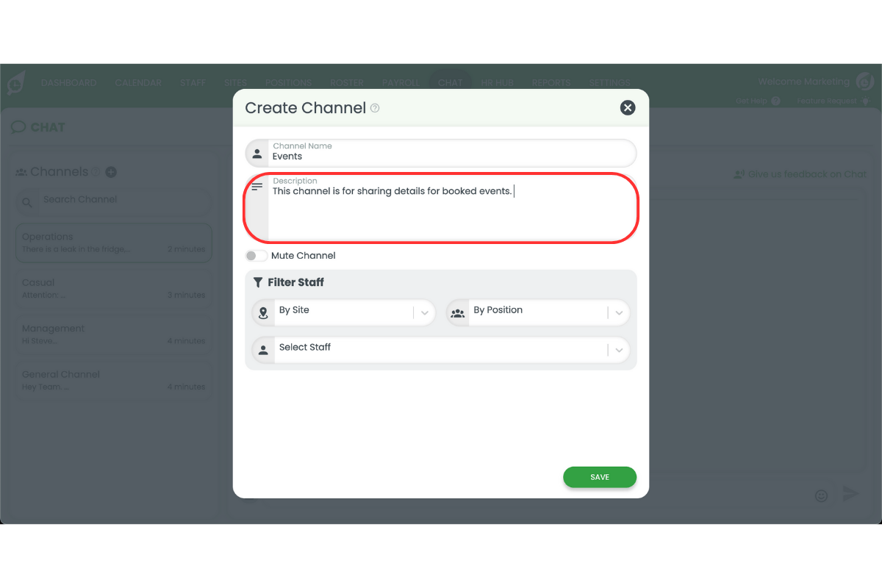This screenshot has width=882, height=588.
Task: Click the chat bubble icon beside CHAT heading
Action: coord(18,126)
